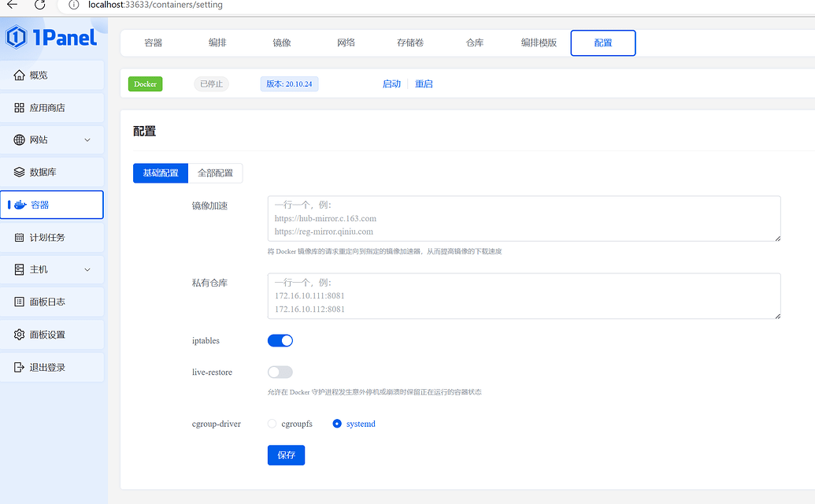Switch to the 网络 tab

coord(346,43)
